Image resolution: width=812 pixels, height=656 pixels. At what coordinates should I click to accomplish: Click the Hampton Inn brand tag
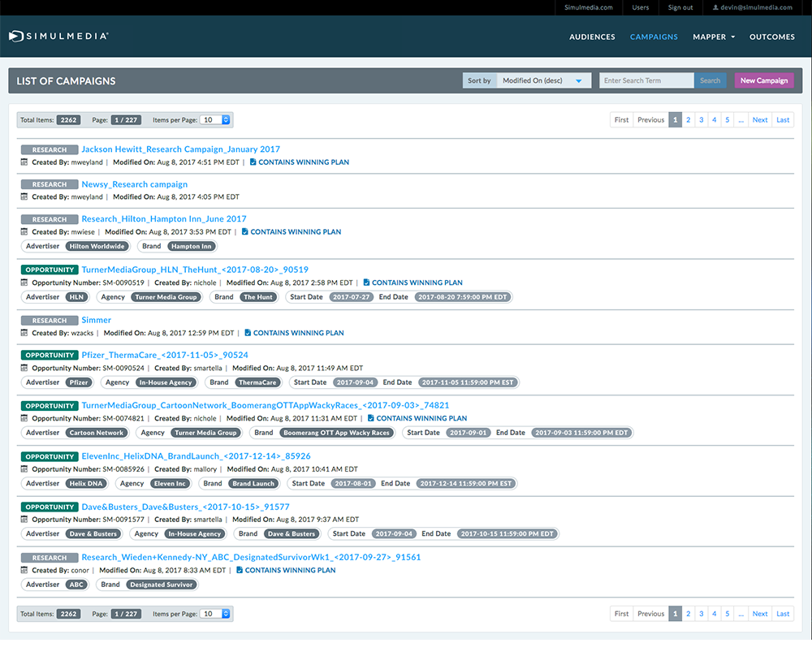[x=191, y=247]
